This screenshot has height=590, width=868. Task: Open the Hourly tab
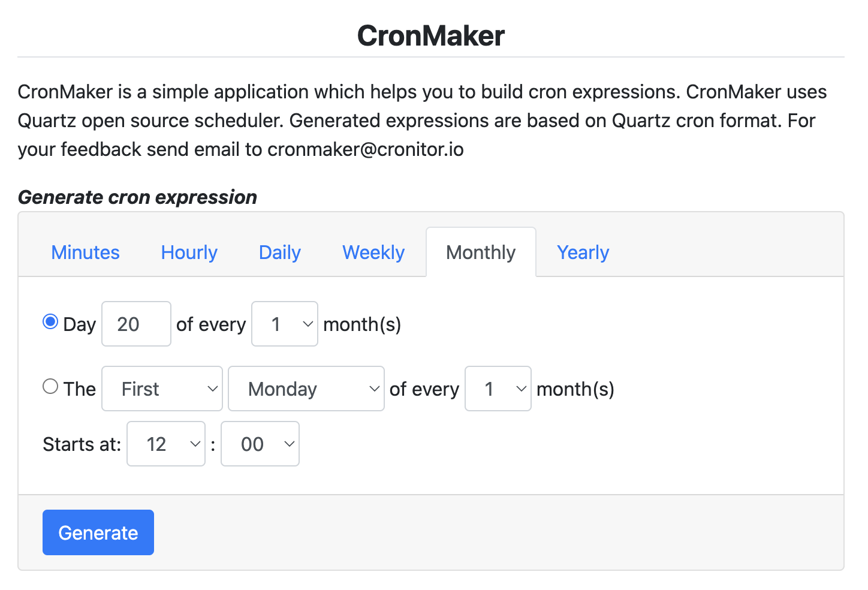[189, 252]
